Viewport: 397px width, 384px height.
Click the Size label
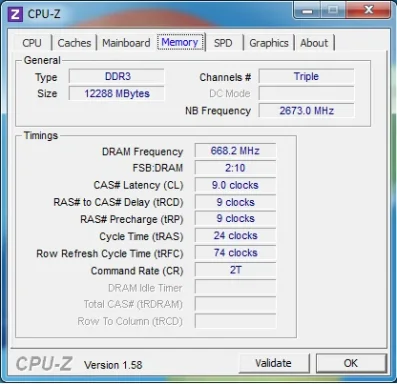47,94
